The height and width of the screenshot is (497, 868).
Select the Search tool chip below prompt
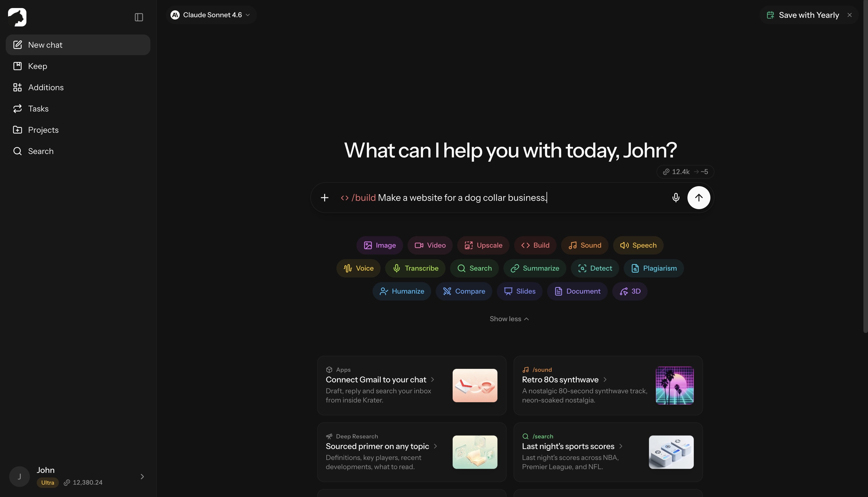(x=474, y=268)
